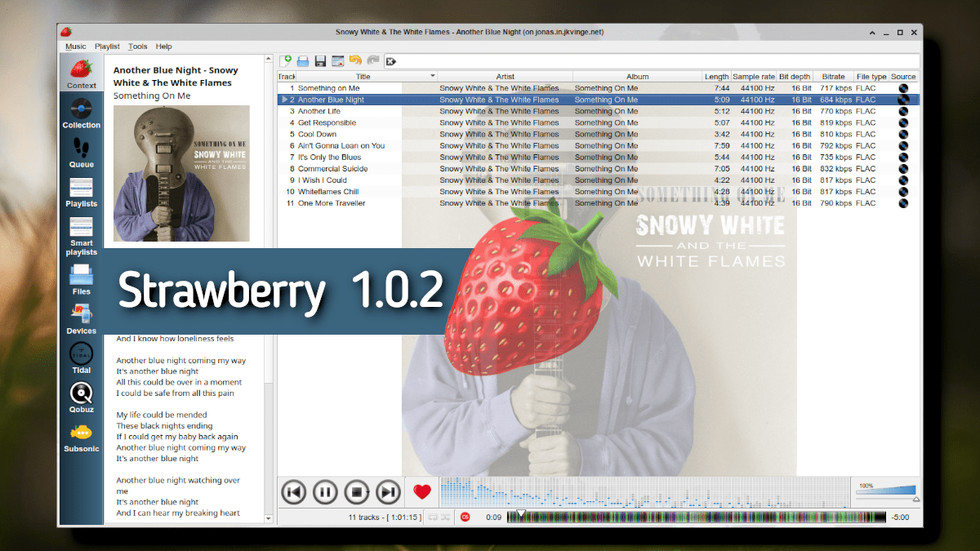The width and height of the screenshot is (980, 551).
Task: Open the Smart playlists sidebar tab
Action: click(81, 236)
